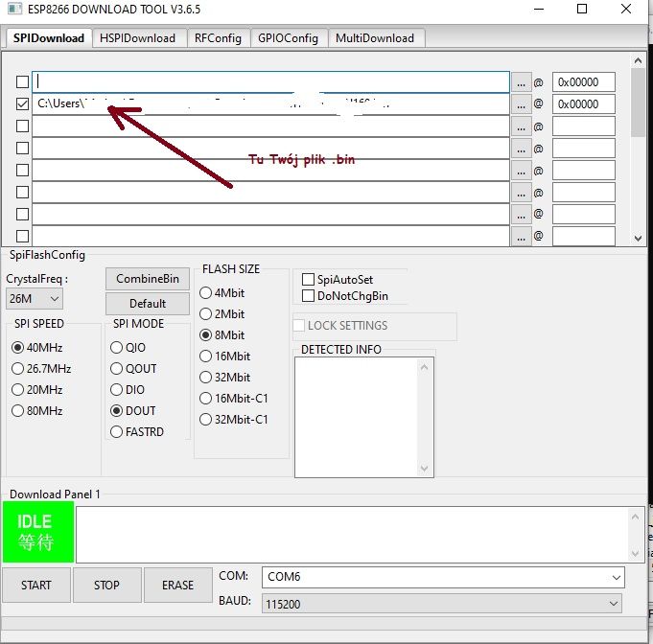Maximize the ESP8266 Download Tool window
The width and height of the screenshot is (653, 644).
pyautogui.click(x=582, y=9)
